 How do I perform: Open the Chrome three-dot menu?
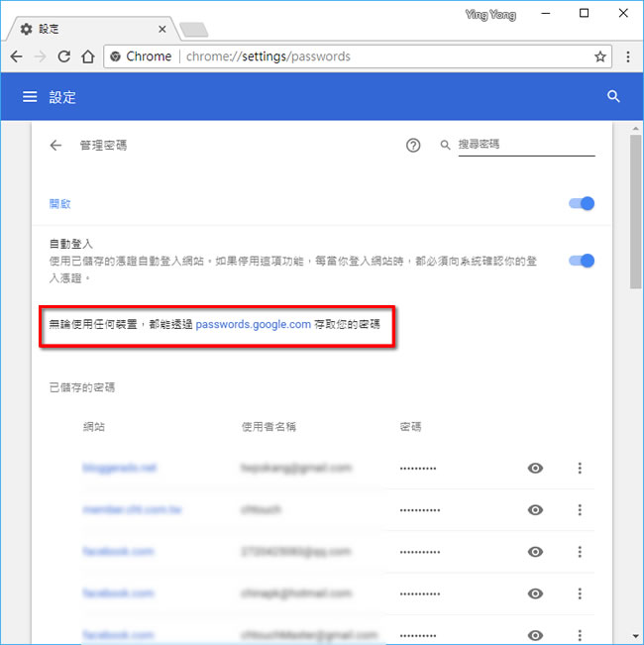(x=627, y=56)
